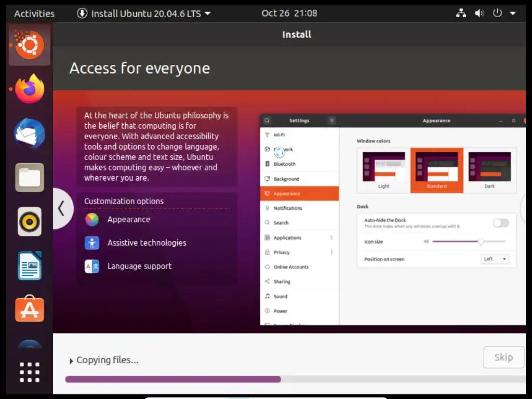Select Notifications in Settings sidebar

(x=300, y=208)
